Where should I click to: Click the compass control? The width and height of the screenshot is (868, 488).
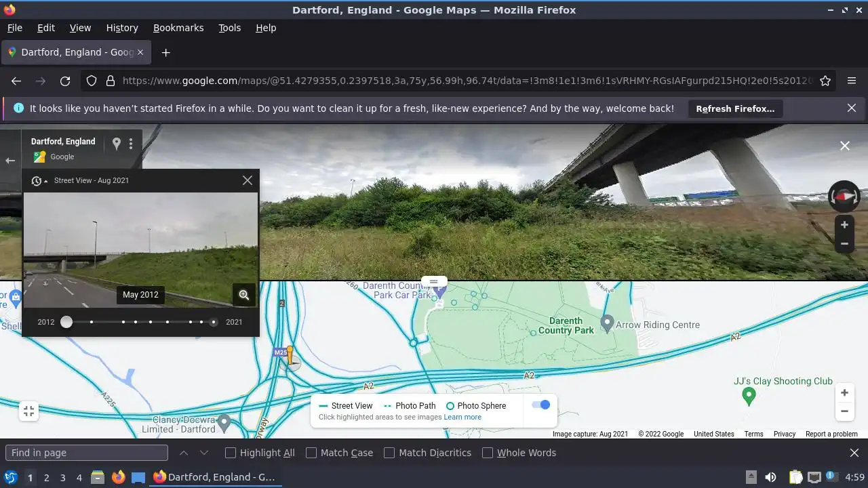[844, 197]
